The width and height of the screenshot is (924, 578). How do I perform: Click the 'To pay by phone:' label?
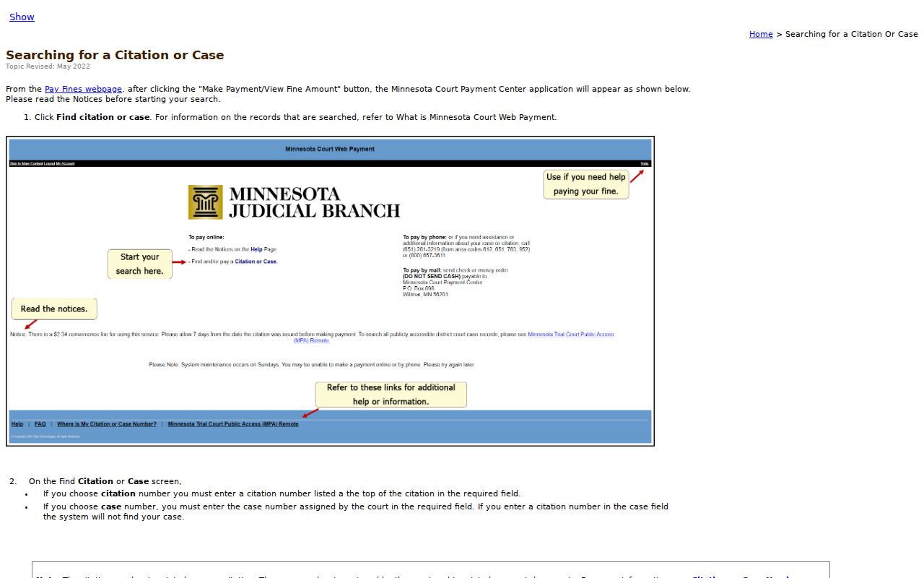pyautogui.click(x=424, y=237)
